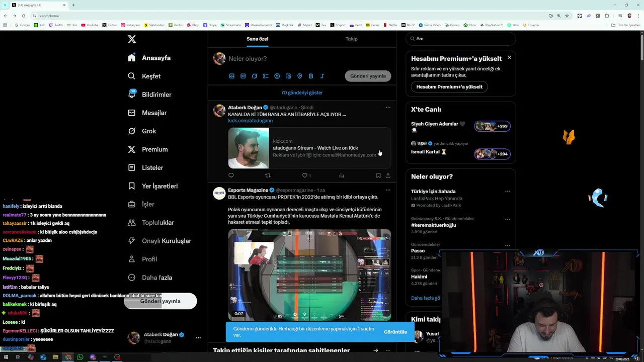Viewport: 644px width, 362px height.
Task: Open Esports Magazine profile name
Action: pyautogui.click(x=248, y=190)
